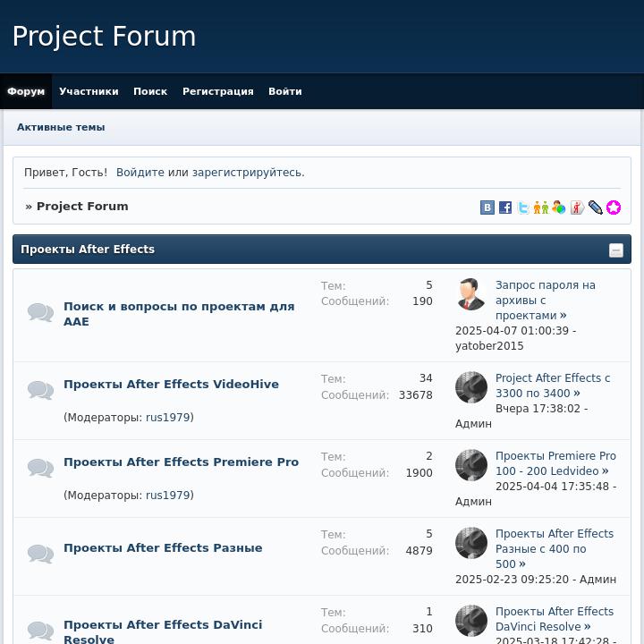Open forum Проекты After Effects VideoHive
Image resolution: width=644 pixels, height=644 pixels.
coord(171,384)
